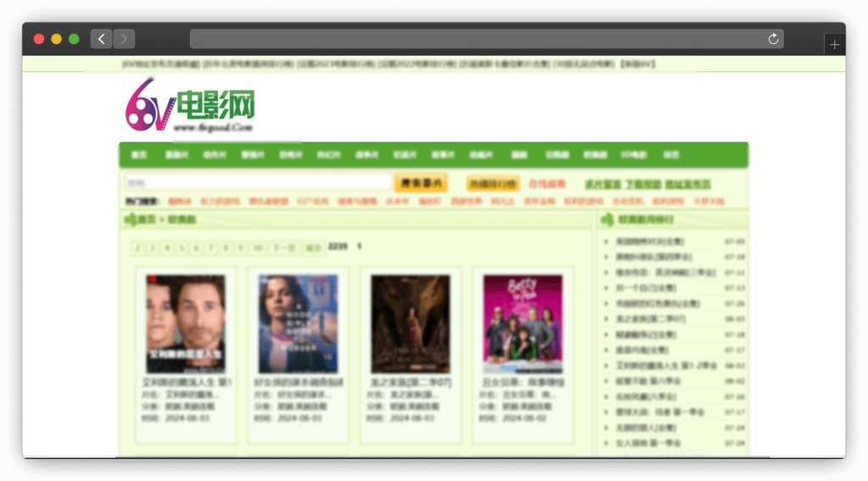Click the red 在线观看 link
Viewport: 868px width, 481px height.
click(x=547, y=184)
